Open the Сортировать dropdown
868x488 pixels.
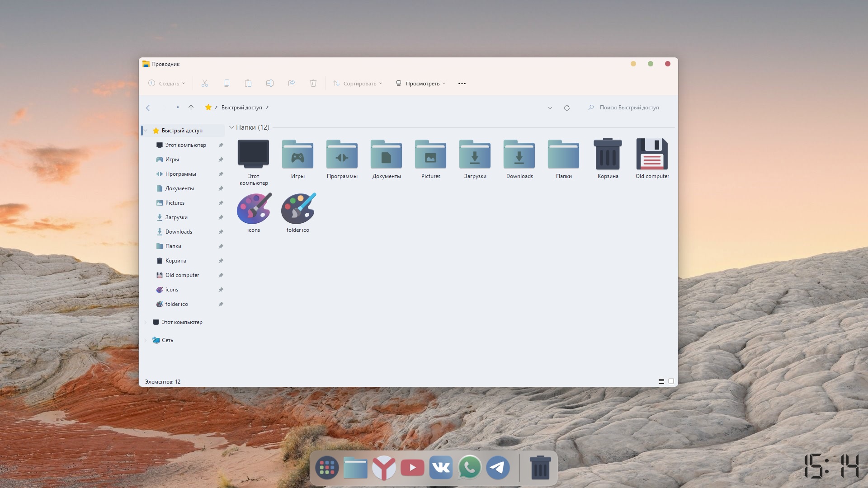click(358, 83)
